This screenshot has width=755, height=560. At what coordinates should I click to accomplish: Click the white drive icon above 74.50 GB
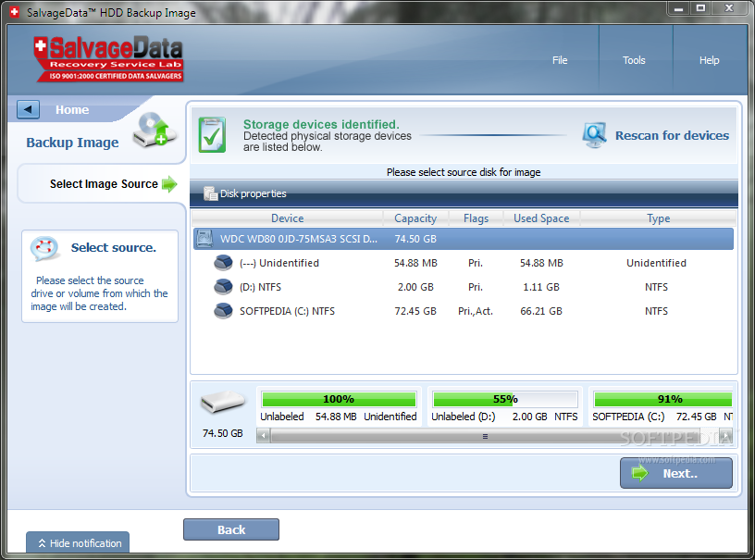(223, 402)
